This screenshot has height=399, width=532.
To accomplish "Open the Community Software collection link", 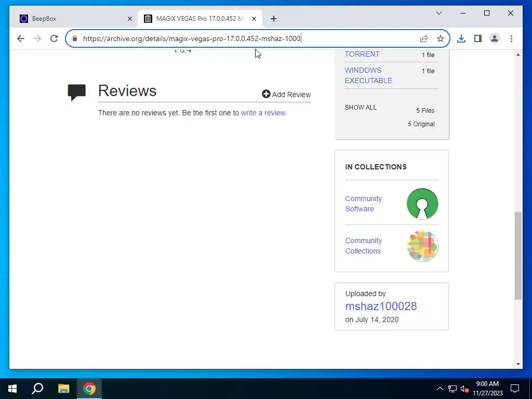I will click(x=363, y=204).
